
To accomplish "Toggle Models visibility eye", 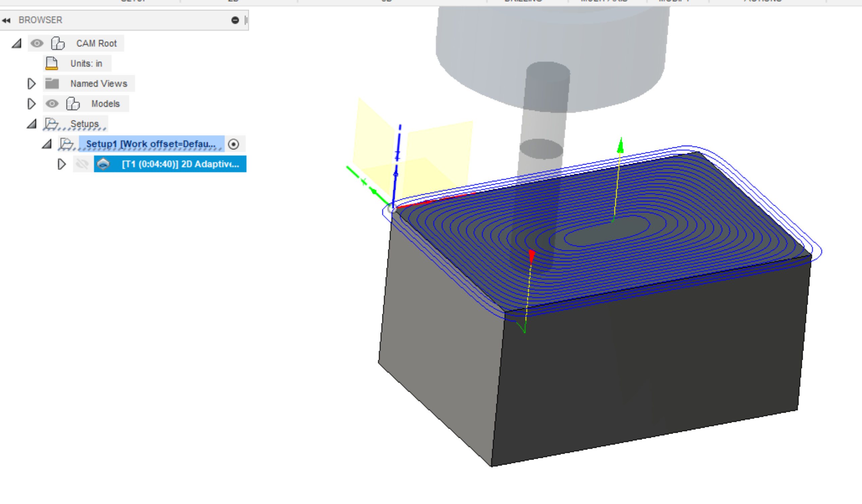I will (52, 104).
